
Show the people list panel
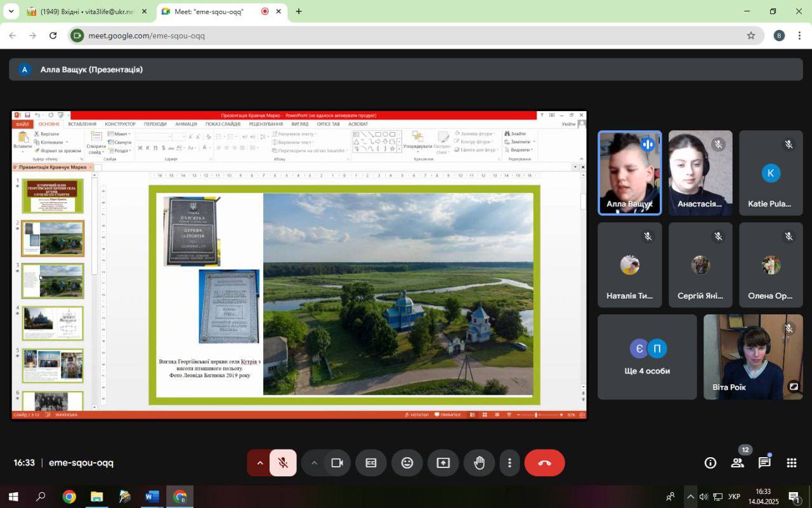737,463
